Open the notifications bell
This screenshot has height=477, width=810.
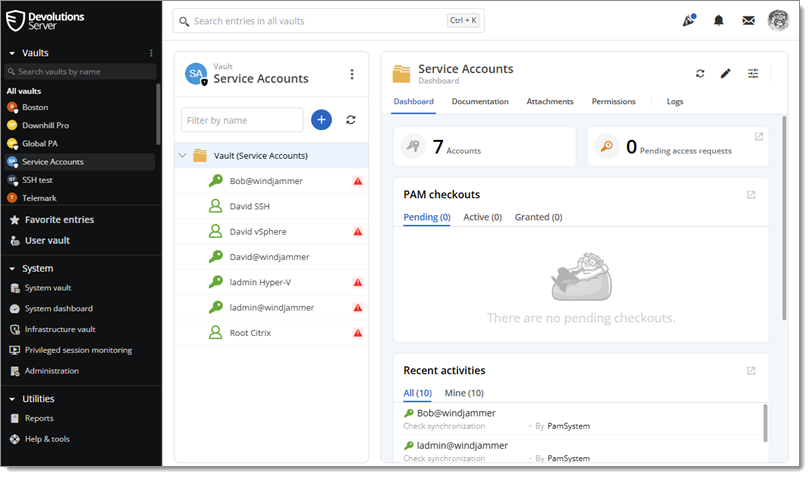pos(718,20)
